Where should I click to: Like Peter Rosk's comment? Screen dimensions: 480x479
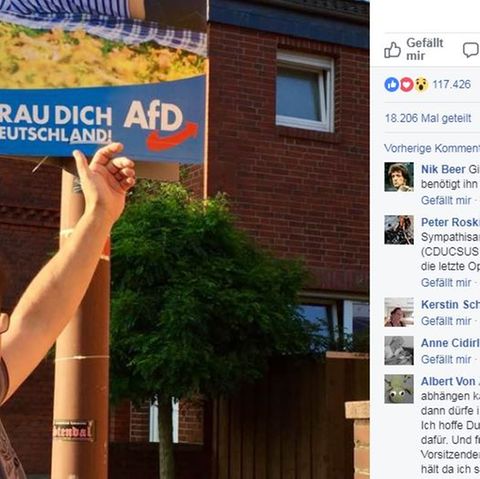[446, 283]
